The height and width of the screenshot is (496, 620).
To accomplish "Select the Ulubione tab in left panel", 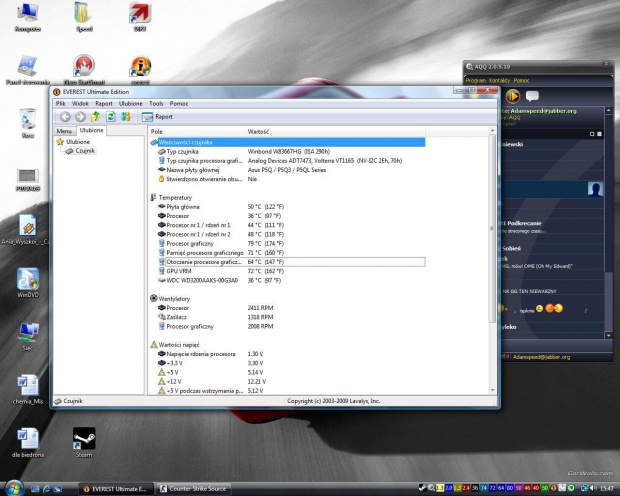I will pyautogui.click(x=91, y=130).
